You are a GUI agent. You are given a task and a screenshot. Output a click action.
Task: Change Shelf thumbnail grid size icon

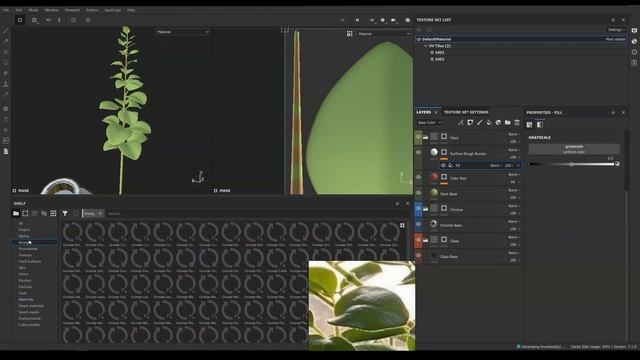[x=402, y=225]
